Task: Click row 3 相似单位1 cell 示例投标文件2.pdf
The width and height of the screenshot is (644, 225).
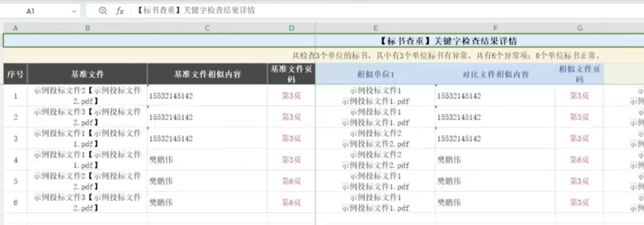Action: (x=375, y=138)
